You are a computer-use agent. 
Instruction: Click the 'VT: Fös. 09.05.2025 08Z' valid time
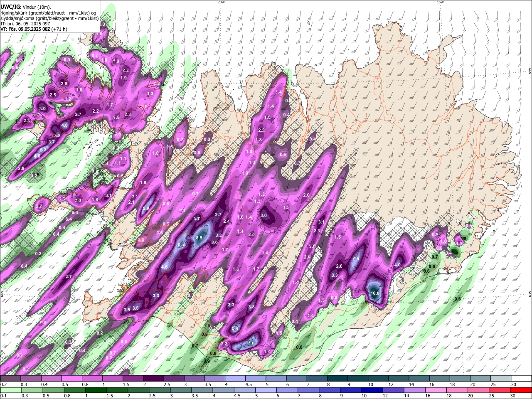[25, 29]
